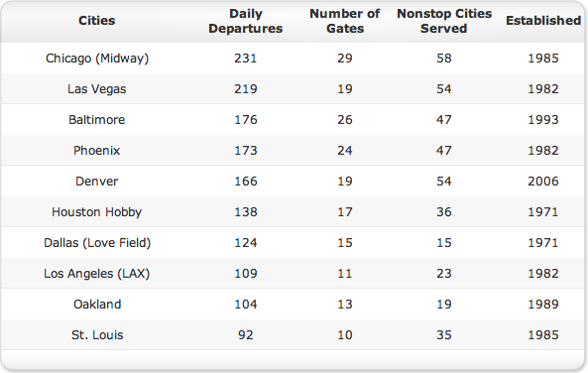The image size is (588, 373).
Task: Select the Chicago (Midway) row label
Action: (x=97, y=59)
